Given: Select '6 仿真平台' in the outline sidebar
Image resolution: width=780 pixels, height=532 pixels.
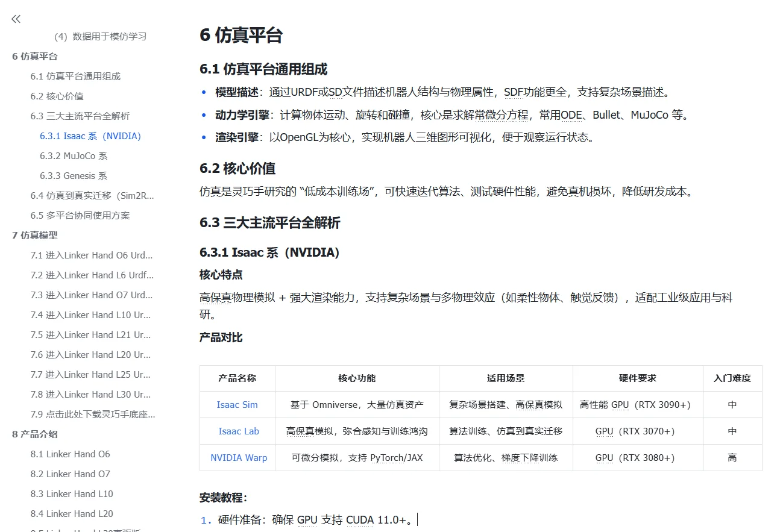Looking at the screenshot, I should [35, 56].
